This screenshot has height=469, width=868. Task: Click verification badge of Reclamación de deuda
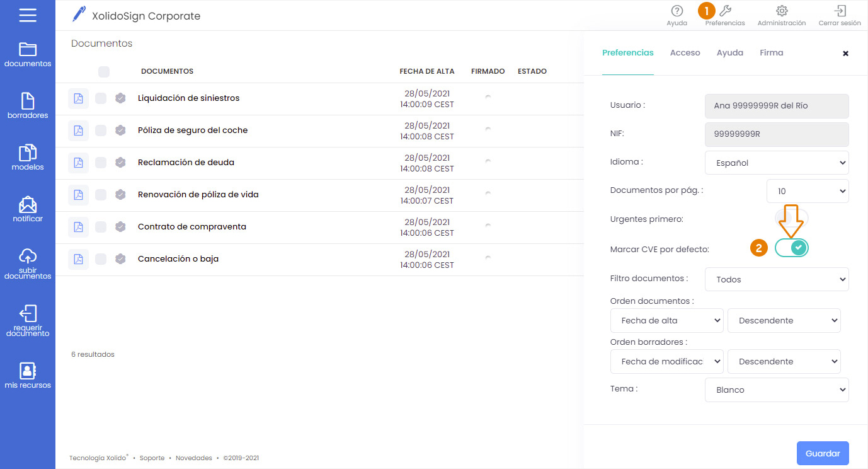(x=120, y=163)
